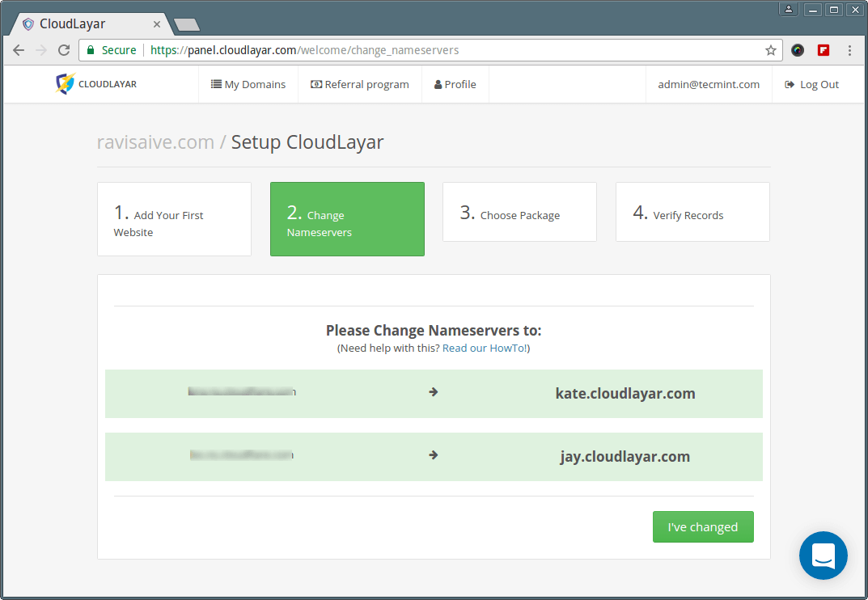Open the Chrome three-dot menu

(x=849, y=50)
